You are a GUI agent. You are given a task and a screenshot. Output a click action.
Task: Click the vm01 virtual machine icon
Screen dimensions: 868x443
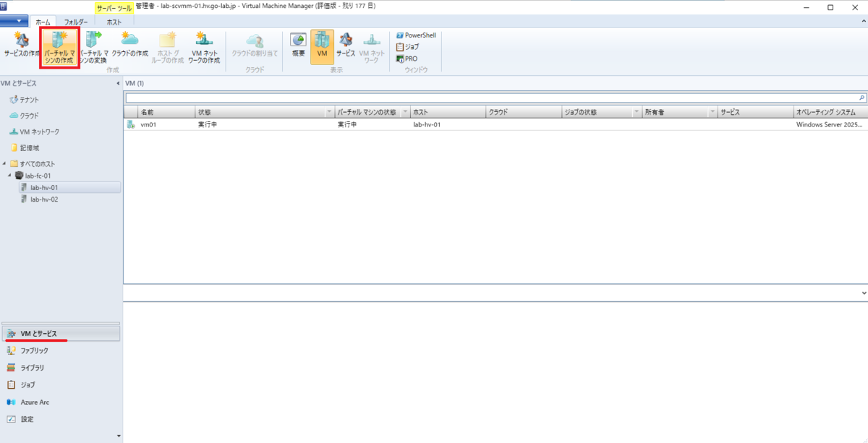[x=131, y=124]
